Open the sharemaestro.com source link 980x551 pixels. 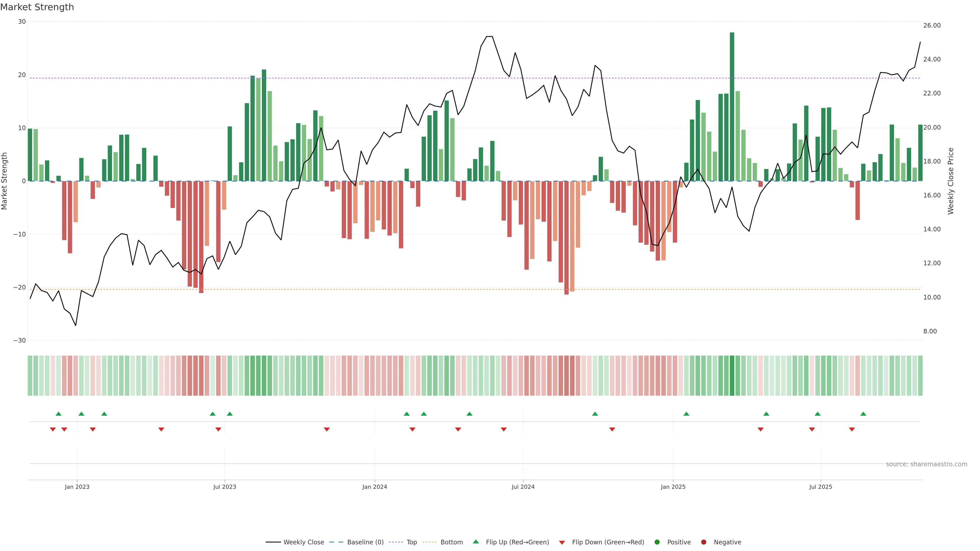[926, 464]
